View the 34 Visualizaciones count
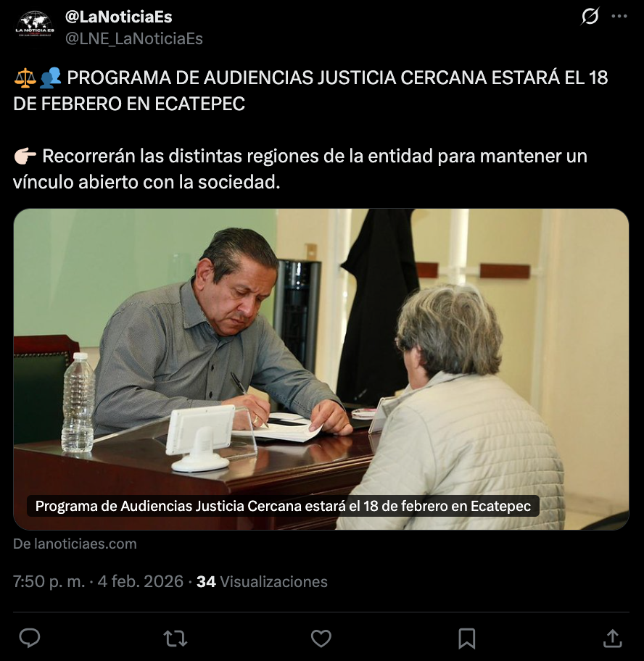644x661 pixels. (x=262, y=581)
